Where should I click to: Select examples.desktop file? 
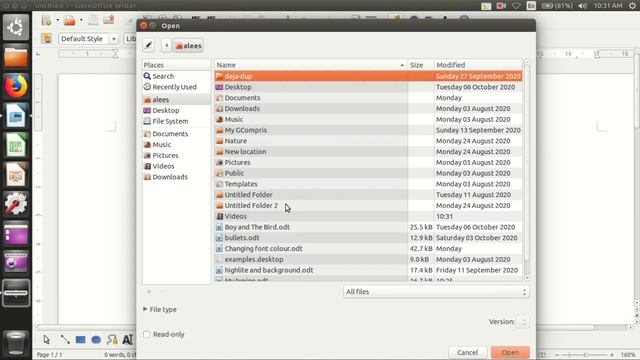368,259
